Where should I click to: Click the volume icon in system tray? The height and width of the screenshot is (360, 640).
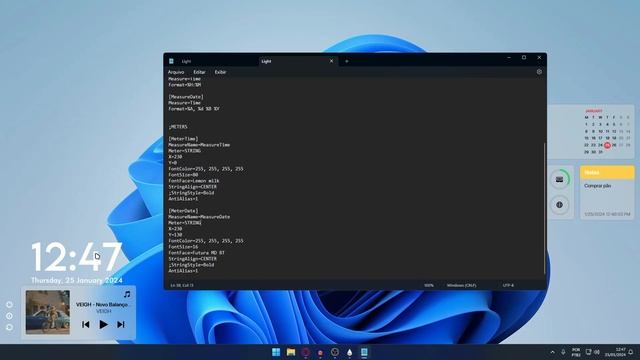597,352
